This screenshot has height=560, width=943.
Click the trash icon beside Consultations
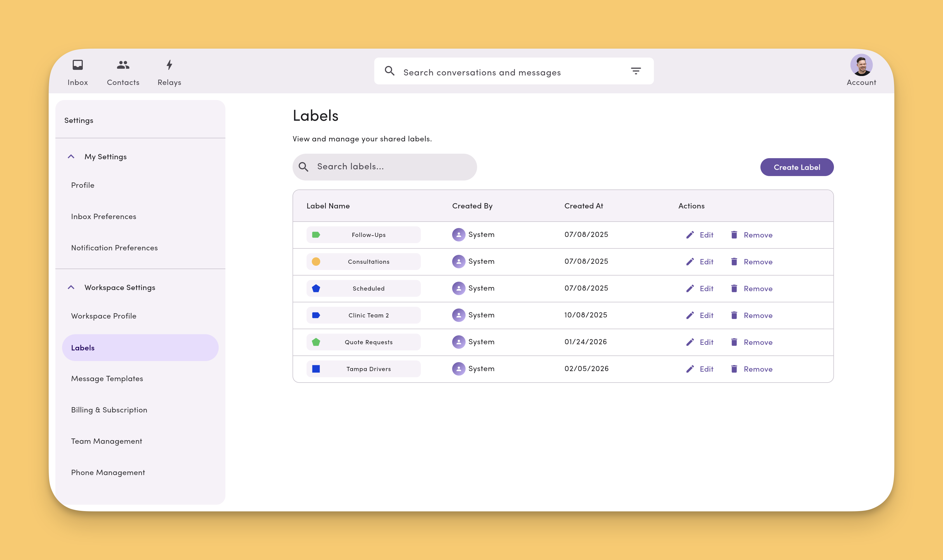[x=734, y=261]
